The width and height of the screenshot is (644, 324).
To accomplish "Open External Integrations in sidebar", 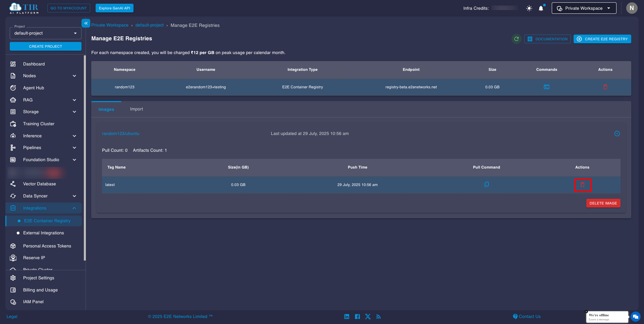I will click(43, 233).
